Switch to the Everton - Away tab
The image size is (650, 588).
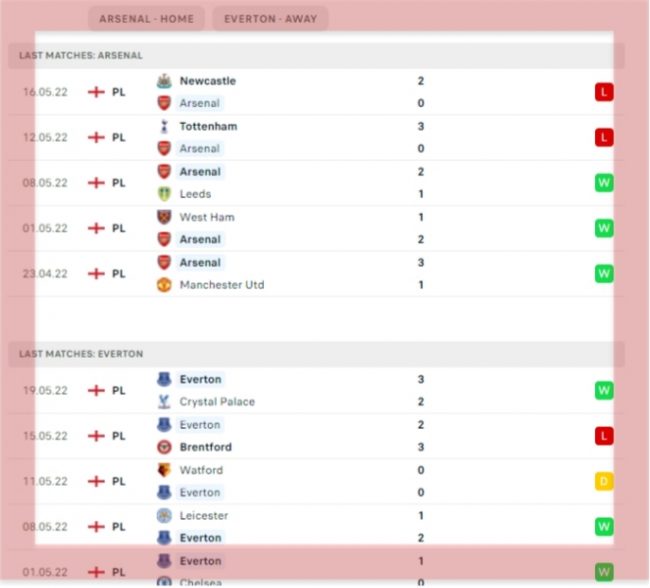click(269, 18)
